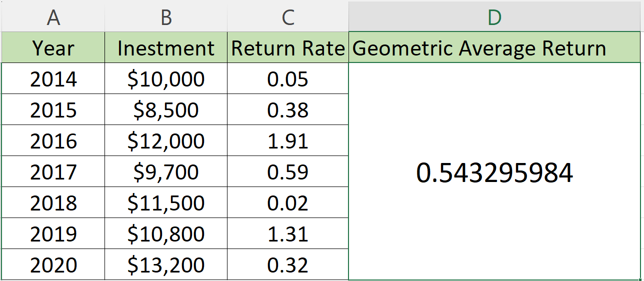Screen dimensions: 644x281
Task: Click the 'Inestment' header cell
Action: 166,47
